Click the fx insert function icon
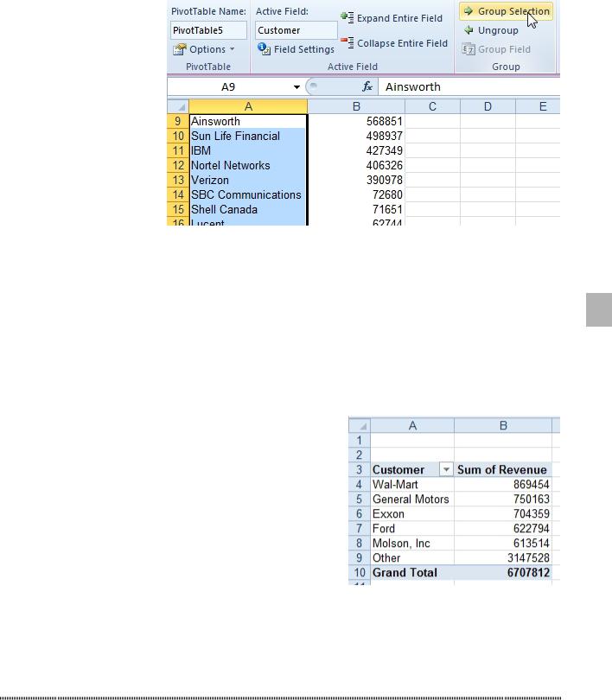This screenshot has height=700, width=612. (x=367, y=86)
